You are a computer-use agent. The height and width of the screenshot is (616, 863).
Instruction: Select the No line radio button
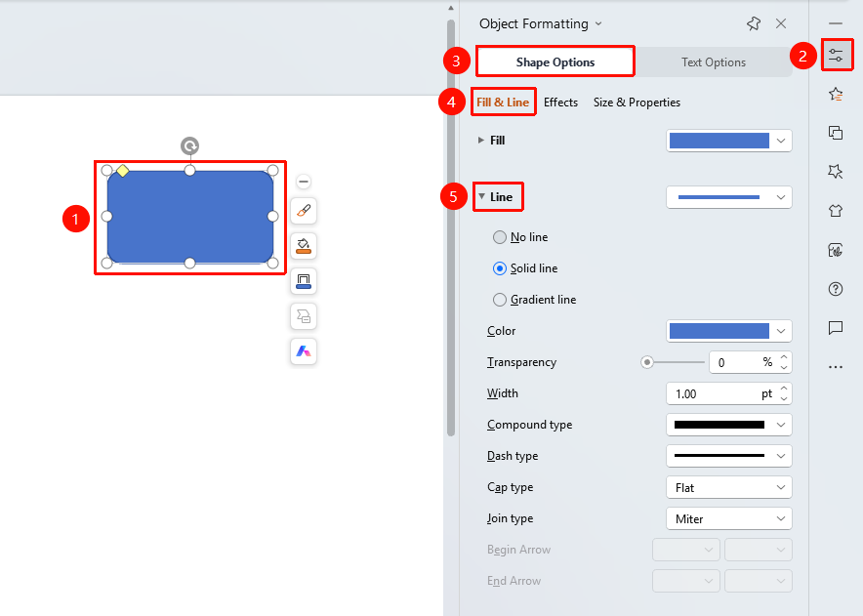tap(499, 237)
